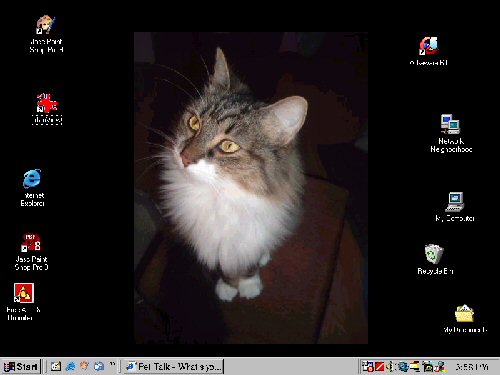Screen dimensions: 500x375
Task: Click the Paint Shop Pro Quick Launch icon
Action: pyautogui.click(x=84, y=366)
